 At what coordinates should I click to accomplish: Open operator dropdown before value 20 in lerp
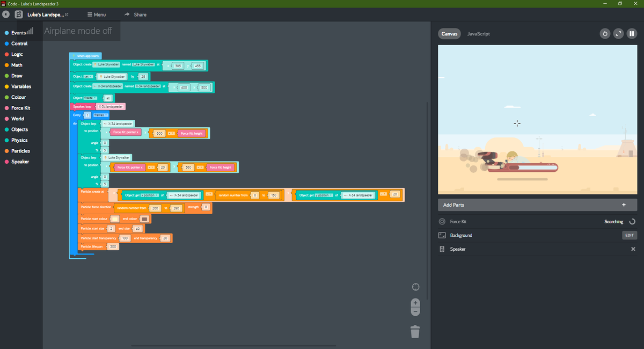pos(151,168)
